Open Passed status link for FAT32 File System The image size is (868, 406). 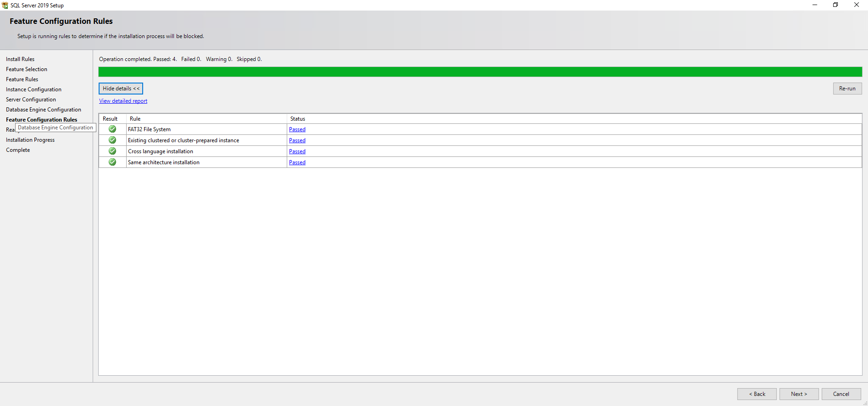pos(297,129)
